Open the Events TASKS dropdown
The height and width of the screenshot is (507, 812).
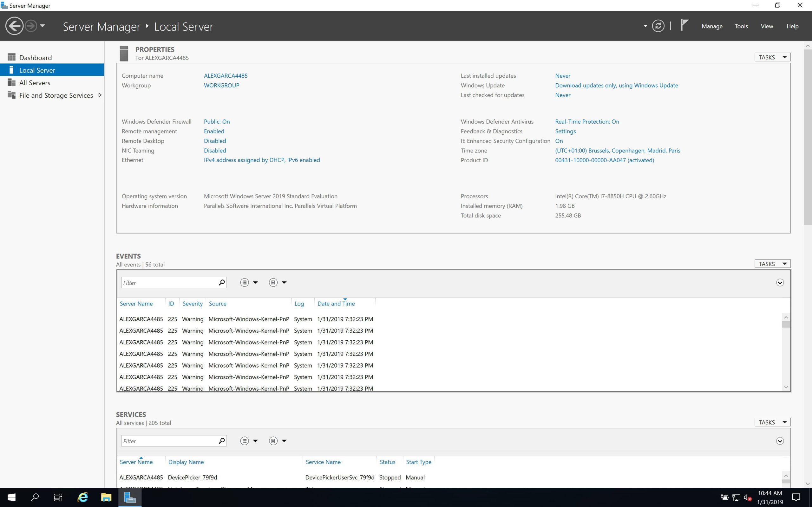tap(772, 264)
